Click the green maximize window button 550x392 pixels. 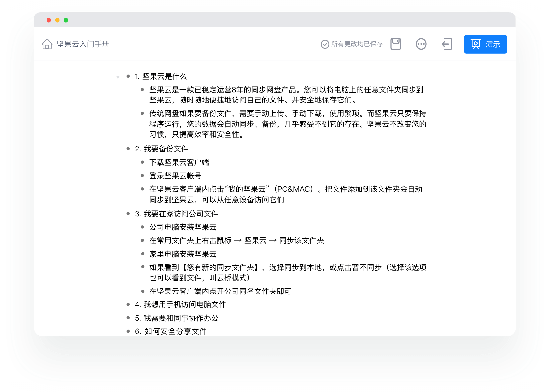(66, 20)
